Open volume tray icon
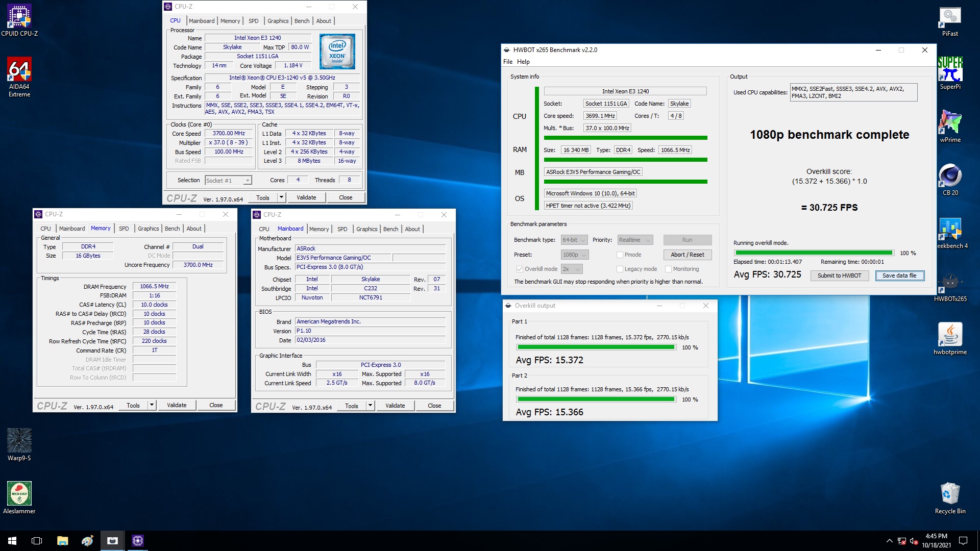Image resolution: width=980 pixels, height=551 pixels. point(914,541)
